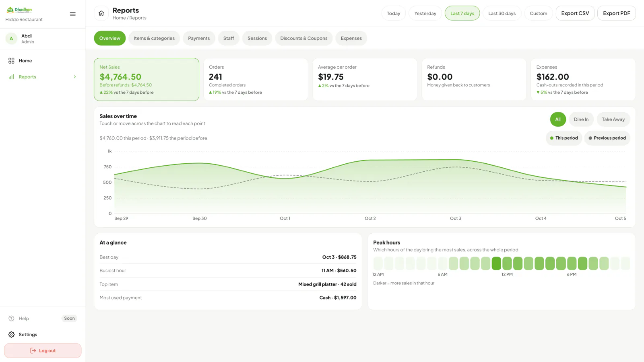This screenshot has width=644, height=362.
Task: Click the Net Sales summary card
Action: 147,79
